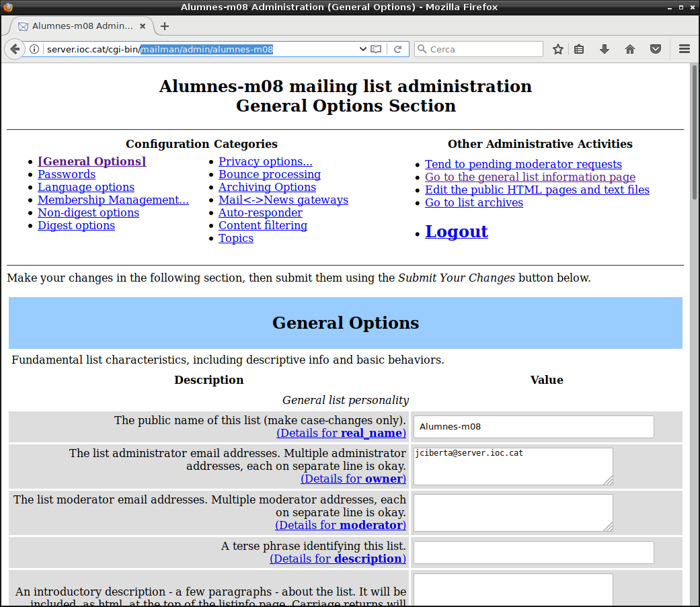Open the downloads arrow icon

click(604, 49)
